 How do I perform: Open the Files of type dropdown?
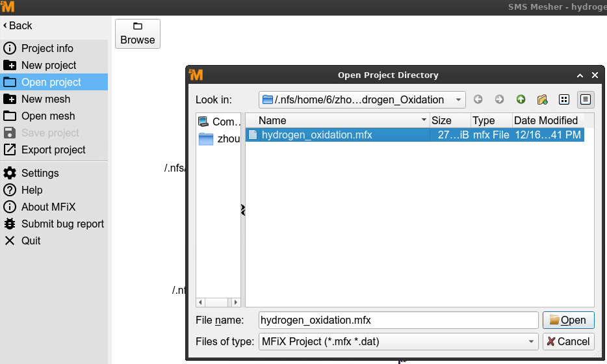(531, 341)
